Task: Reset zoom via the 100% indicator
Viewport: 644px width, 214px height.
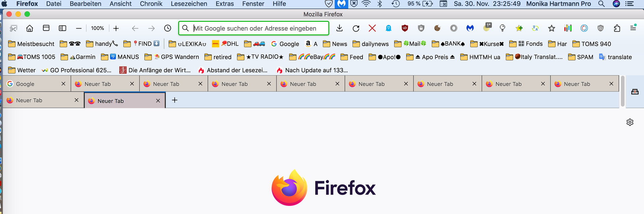Action: pyautogui.click(x=97, y=28)
